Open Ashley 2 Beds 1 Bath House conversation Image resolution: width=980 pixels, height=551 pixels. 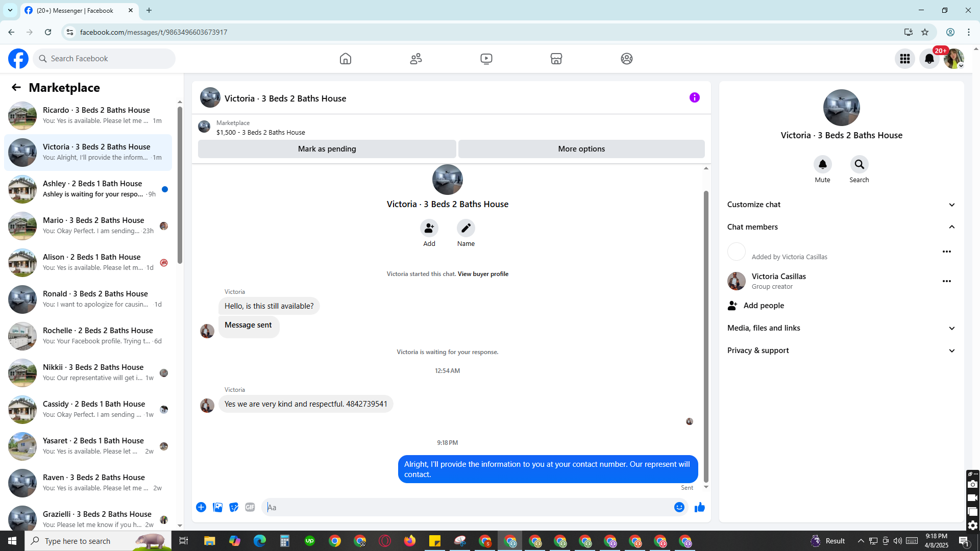click(92, 189)
